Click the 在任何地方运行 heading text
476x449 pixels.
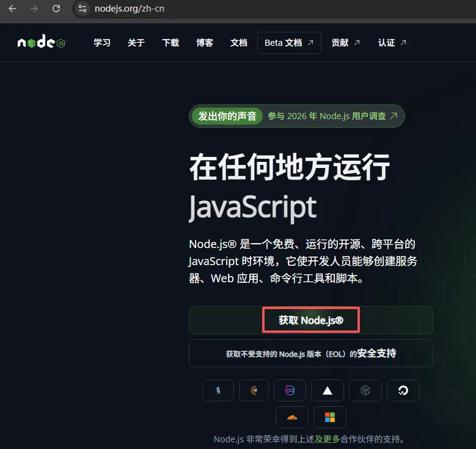pos(290,166)
